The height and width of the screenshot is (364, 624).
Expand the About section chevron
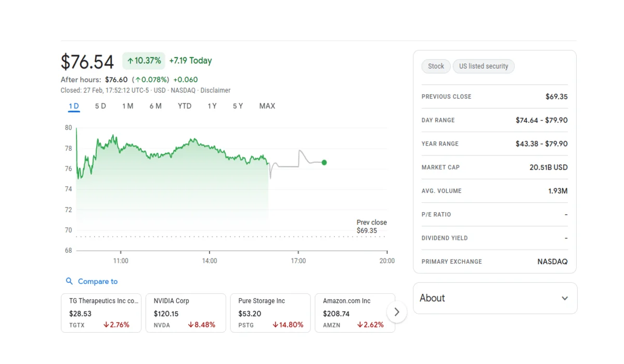(565, 298)
